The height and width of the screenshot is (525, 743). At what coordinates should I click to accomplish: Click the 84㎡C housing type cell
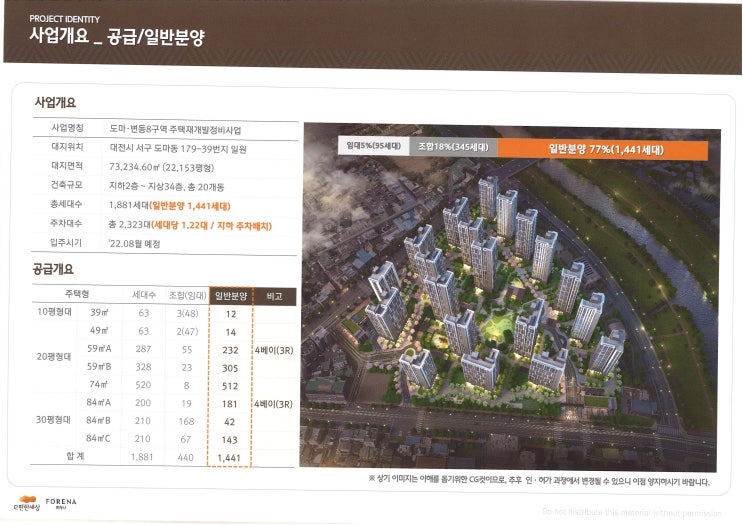98,438
